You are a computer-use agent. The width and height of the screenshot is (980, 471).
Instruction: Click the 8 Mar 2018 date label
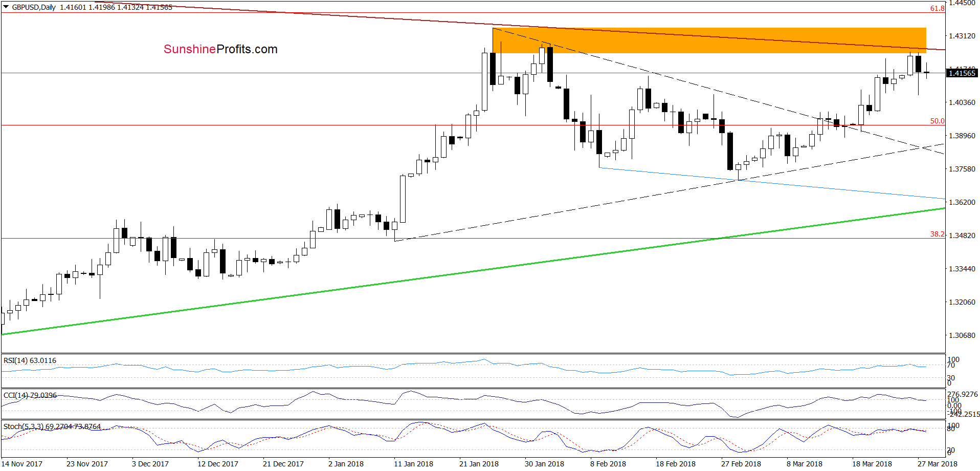point(805,464)
